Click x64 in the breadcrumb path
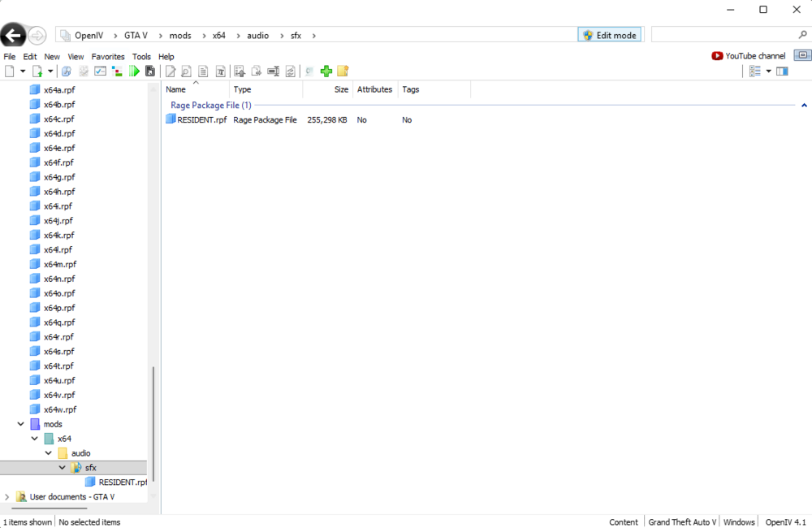This screenshot has height=528, width=812. [x=219, y=35]
